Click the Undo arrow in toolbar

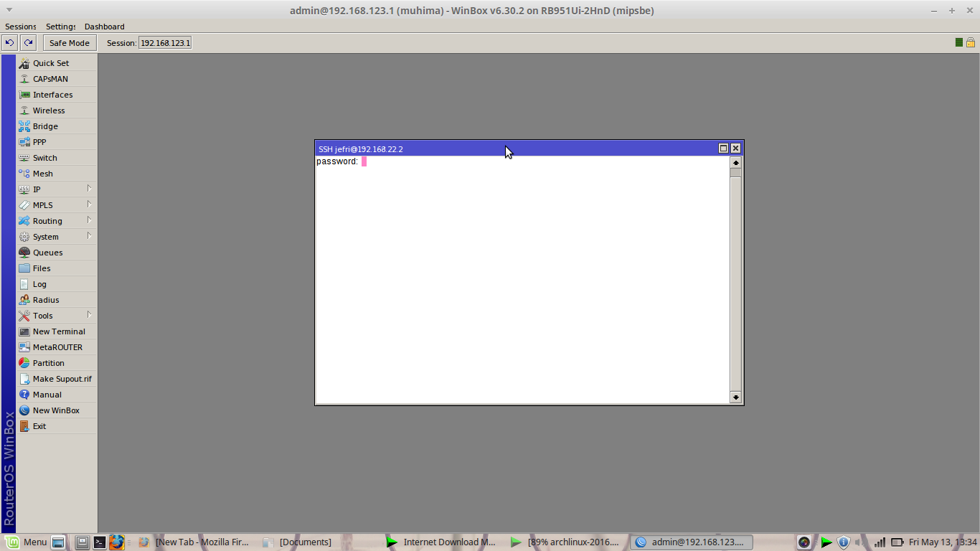click(9, 43)
